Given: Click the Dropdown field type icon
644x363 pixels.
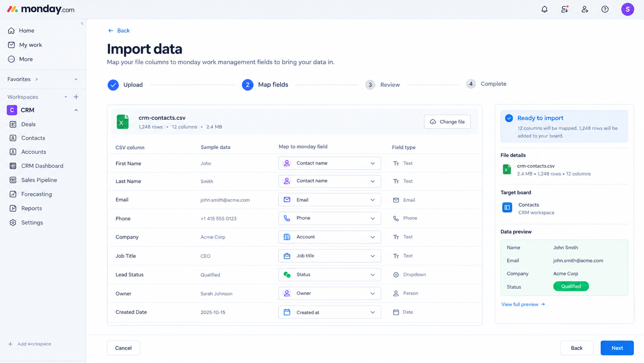Looking at the screenshot, I should coord(396,275).
